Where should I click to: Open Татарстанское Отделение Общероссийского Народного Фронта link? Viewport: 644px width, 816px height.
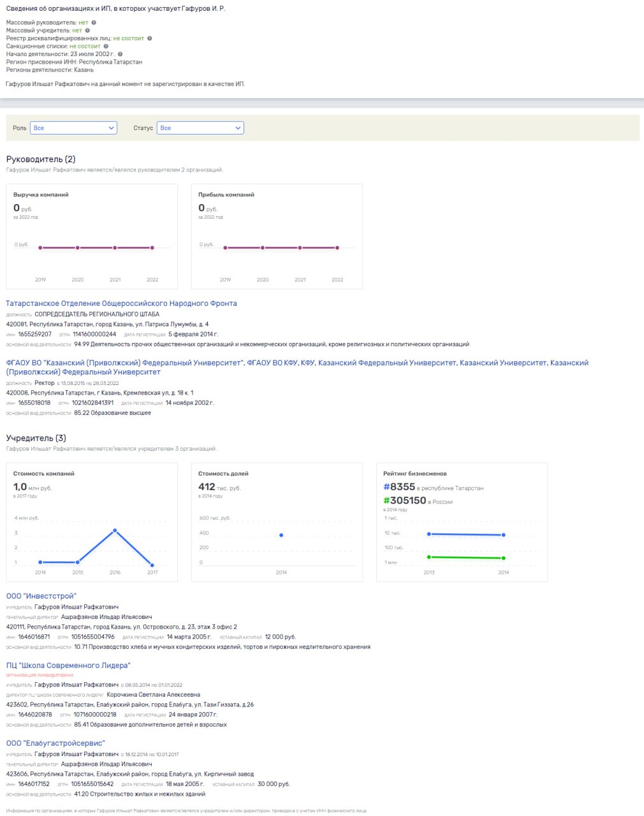(x=121, y=303)
